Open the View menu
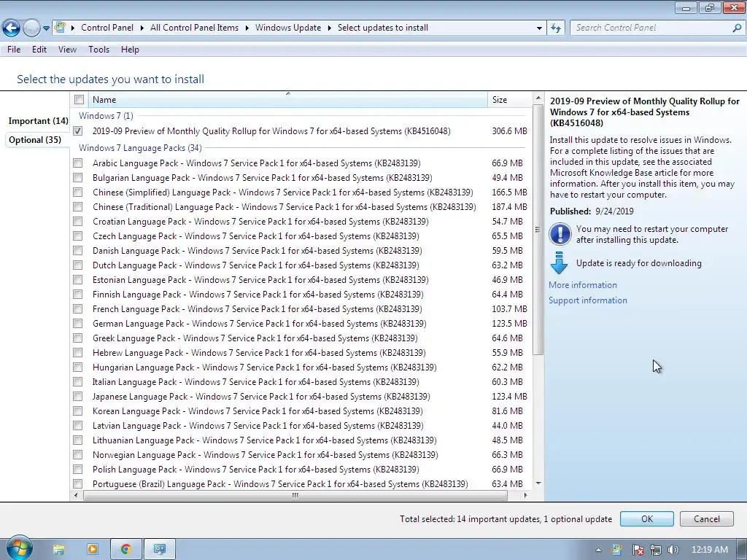The height and width of the screenshot is (560, 747). coord(67,50)
